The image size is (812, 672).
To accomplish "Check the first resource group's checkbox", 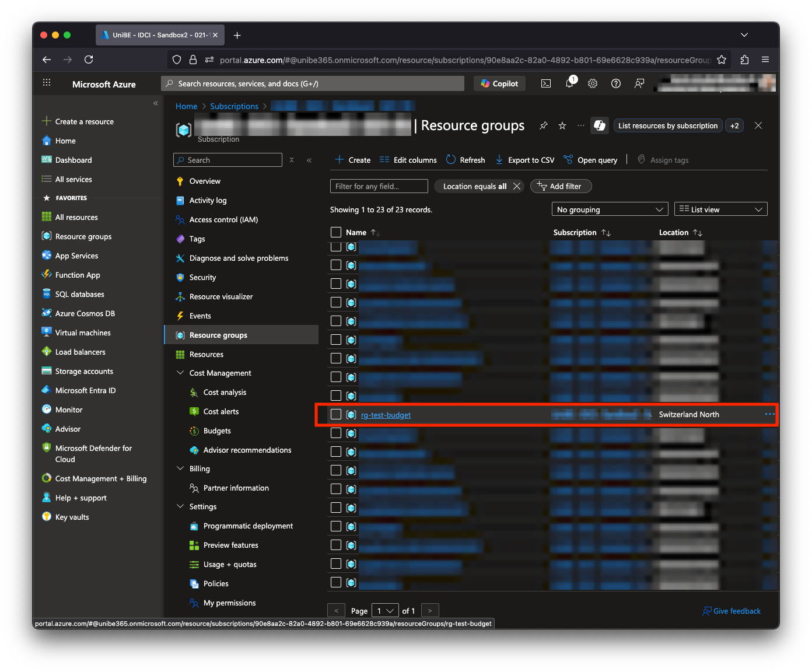I will [335, 246].
